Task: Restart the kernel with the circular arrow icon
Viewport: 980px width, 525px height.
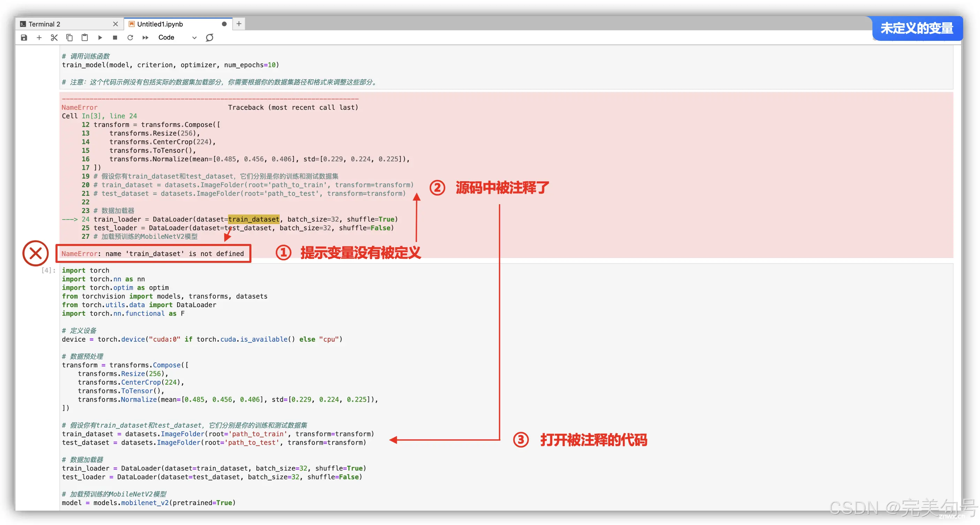Action: point(130,37)
